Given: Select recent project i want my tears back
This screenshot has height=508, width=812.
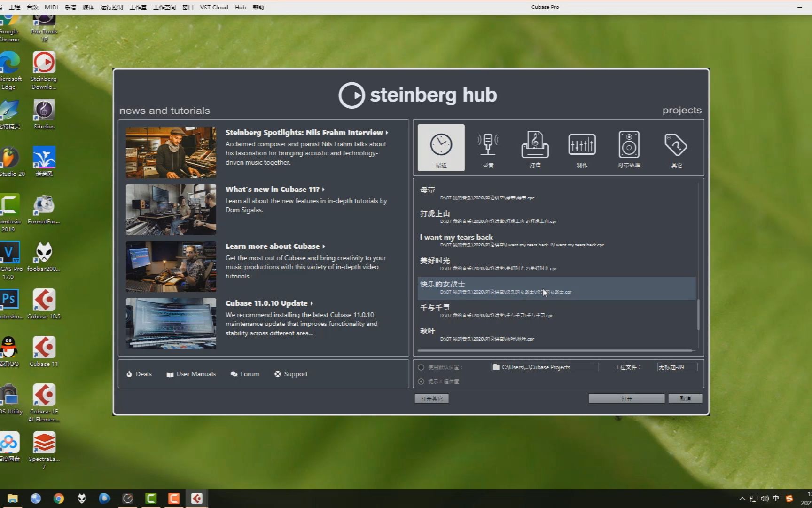Looking at the screenshot, I should click(556, 240).
